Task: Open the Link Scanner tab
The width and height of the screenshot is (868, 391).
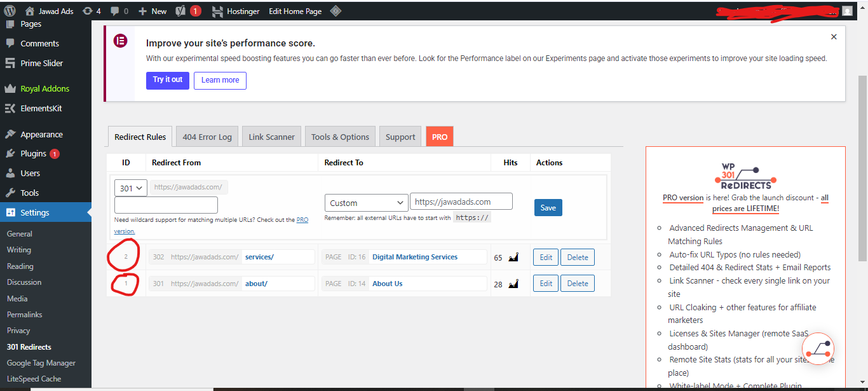Action: pyautogui.click(x=271, y=137)
